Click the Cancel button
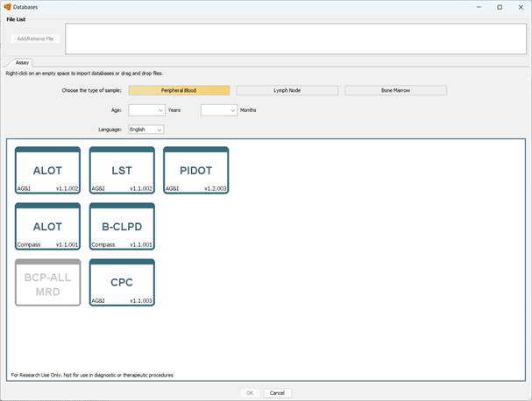Screen dimensions: 532x401 click(x=277, y=393)
